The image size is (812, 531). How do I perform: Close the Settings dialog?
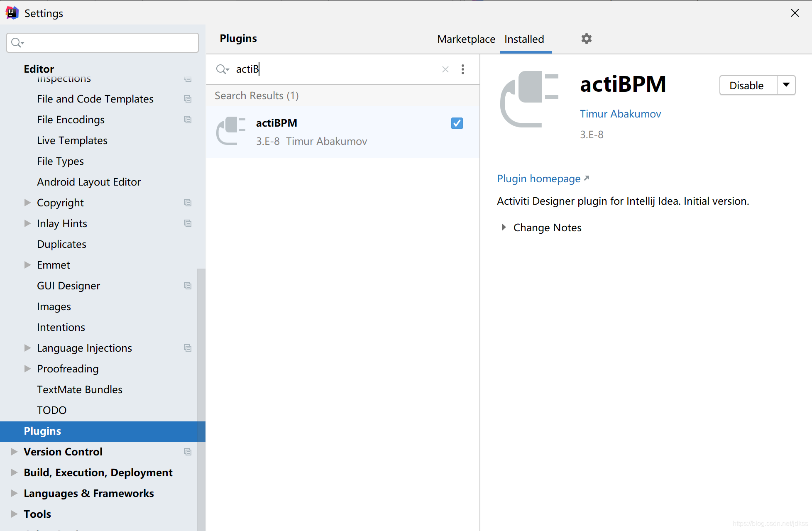[795, 13]
